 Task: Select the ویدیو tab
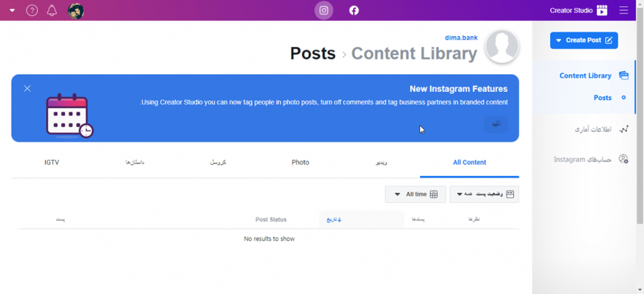(382, 162)
